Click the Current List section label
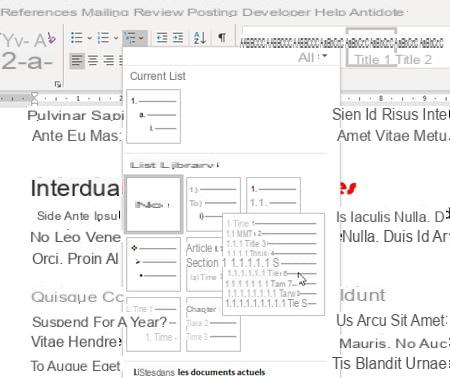 (158, 76)
